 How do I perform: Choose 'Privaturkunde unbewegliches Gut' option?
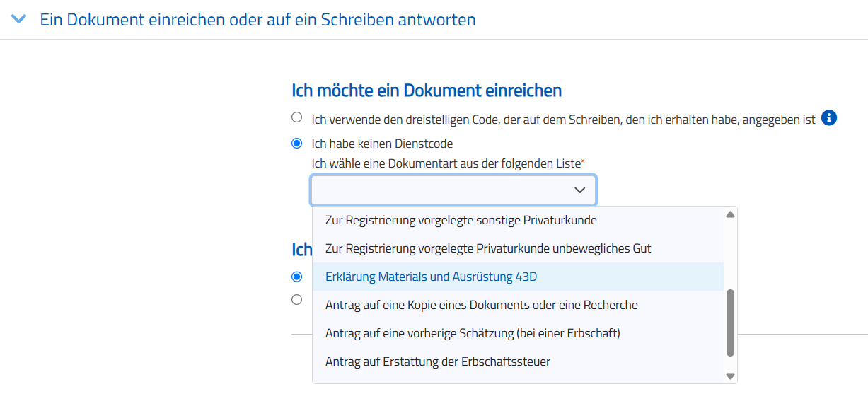coord(488,248)
